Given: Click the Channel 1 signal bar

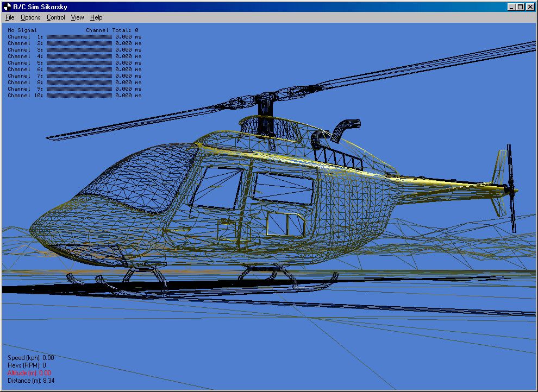Looking at the screenshot, I should pos(78,36).
